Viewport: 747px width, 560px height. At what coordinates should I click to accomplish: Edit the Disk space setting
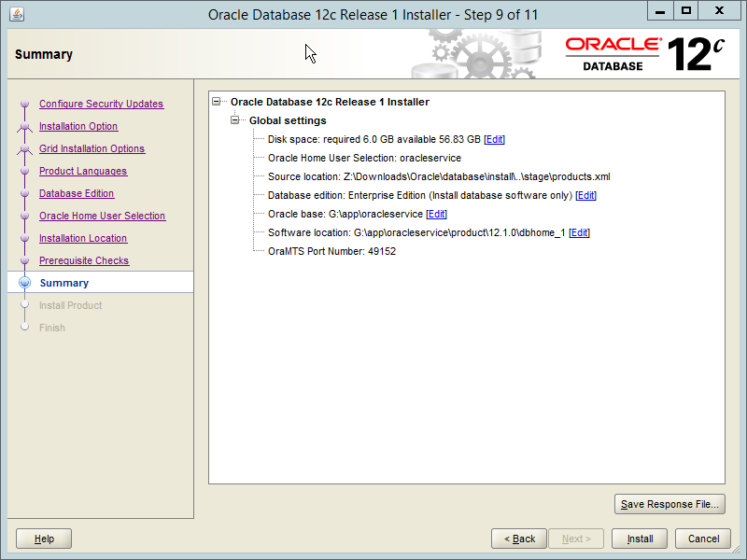click(494, 139)
